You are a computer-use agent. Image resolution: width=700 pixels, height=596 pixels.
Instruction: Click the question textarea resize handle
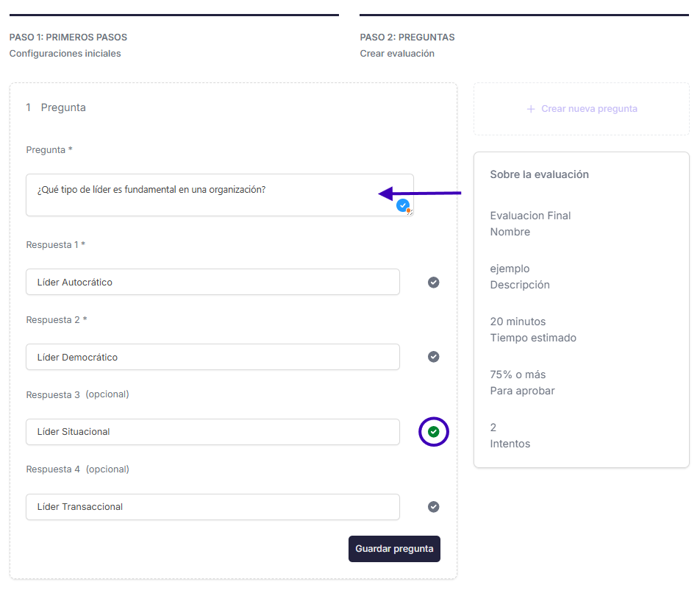pyautogui.click(x=410, y=213)
